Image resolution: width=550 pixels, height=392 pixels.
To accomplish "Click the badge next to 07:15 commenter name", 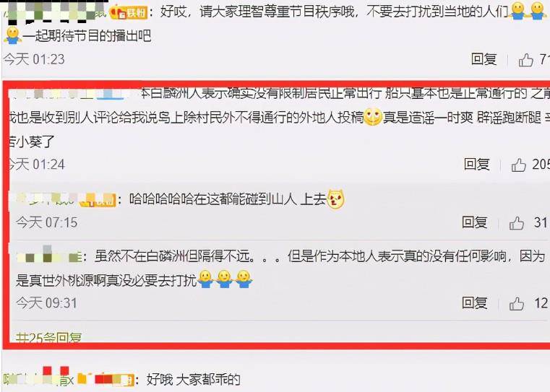I will 97,200.
